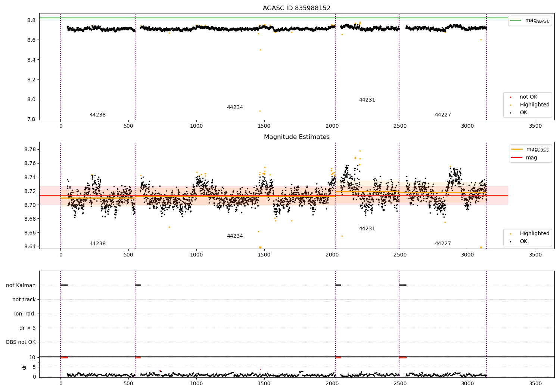Click the horizontal green mag AGASC line

coord(274,18)
